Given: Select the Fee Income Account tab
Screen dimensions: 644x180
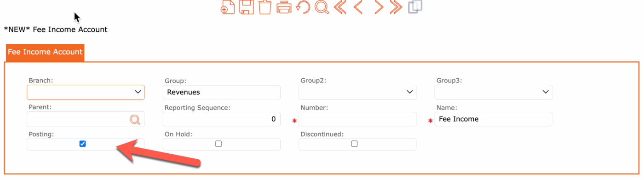Looking at the screenshot, I should [x=45, y=52].
